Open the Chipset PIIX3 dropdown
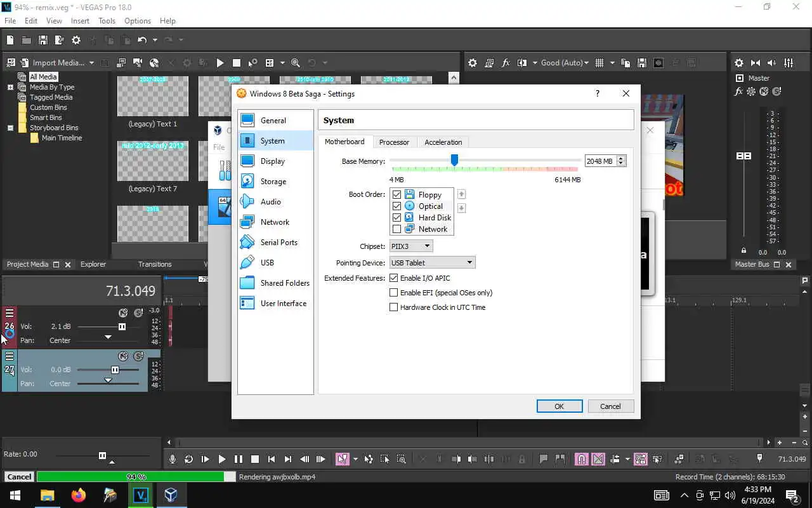 click(x=411, y=246)
